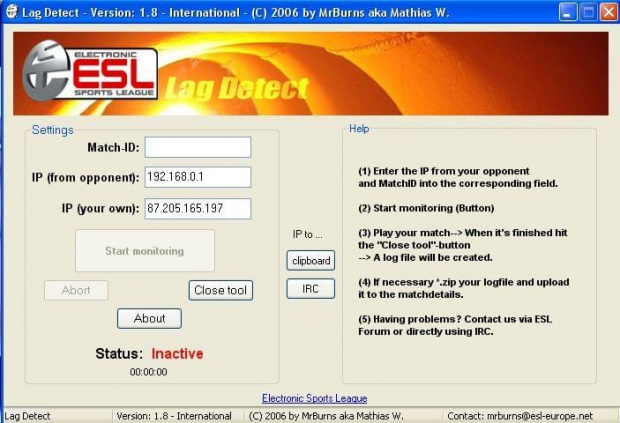Close the Lag Detect window
620x423 pixels.
pyautogui.click(x=609, y=12)
